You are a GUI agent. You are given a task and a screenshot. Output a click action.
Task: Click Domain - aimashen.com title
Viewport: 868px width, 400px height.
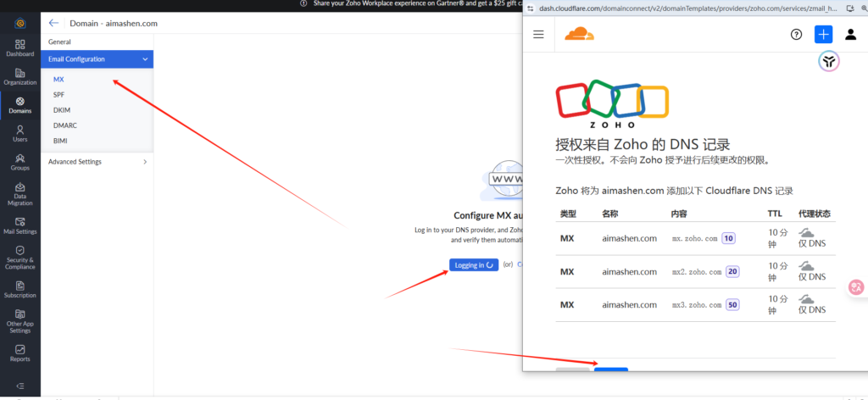click(114, 23)
